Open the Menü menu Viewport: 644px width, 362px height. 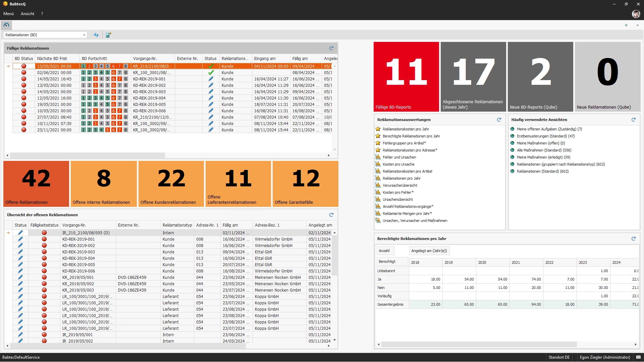pos(9,14)
